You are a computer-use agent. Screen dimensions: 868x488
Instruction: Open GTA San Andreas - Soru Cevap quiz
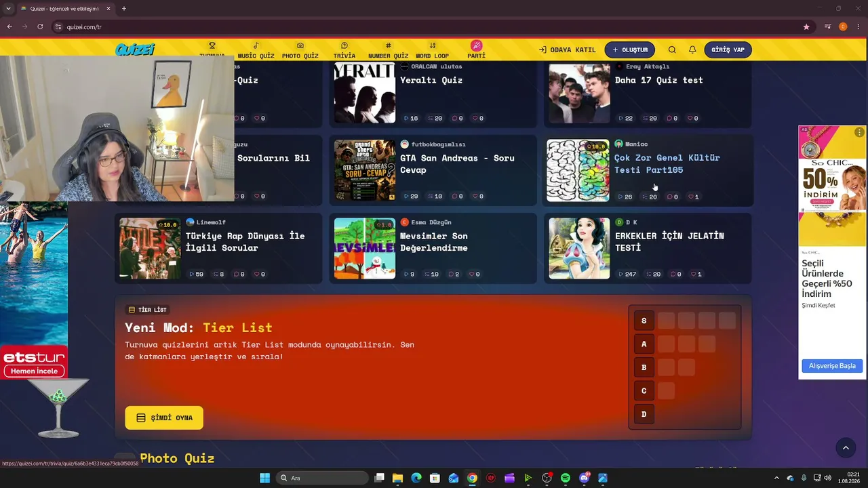(x=457, y=164)
